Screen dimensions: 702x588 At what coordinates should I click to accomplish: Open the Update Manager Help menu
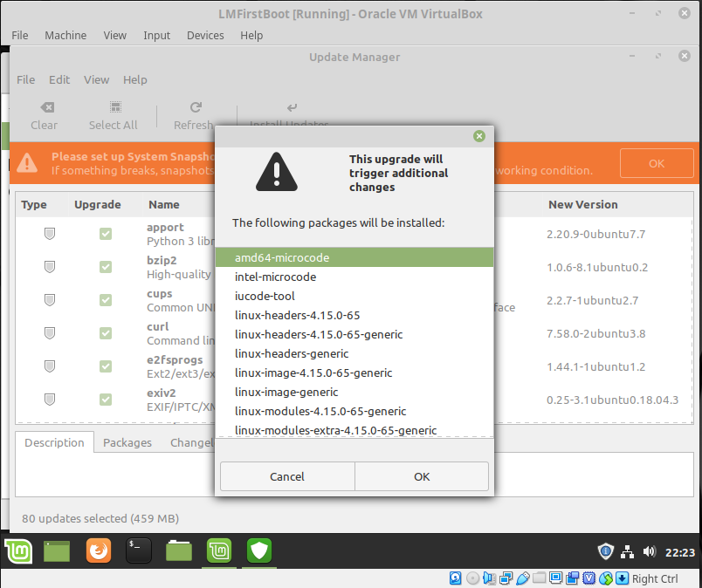(134, 79)
